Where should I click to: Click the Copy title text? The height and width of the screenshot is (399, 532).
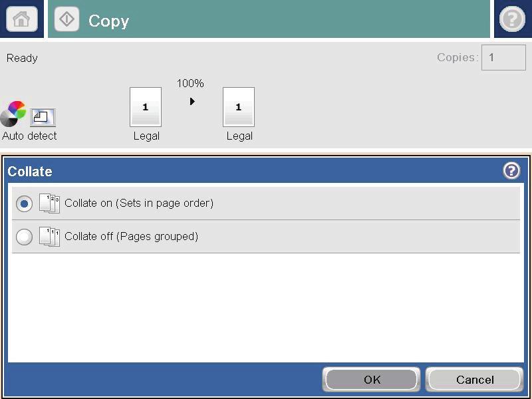(108, 21)
